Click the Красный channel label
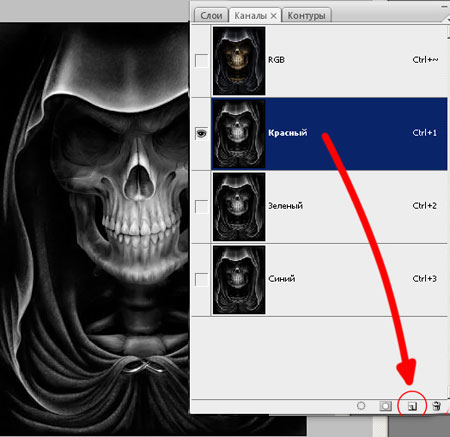This screenshot has width=450, height=437. [x=287, y=133]
